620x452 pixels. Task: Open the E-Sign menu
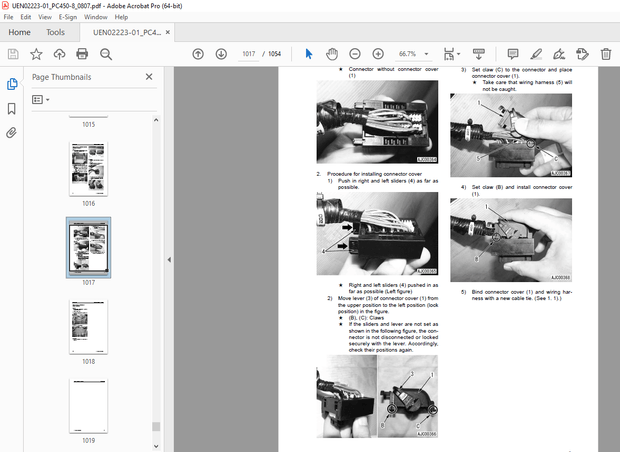tap(68, 17)
